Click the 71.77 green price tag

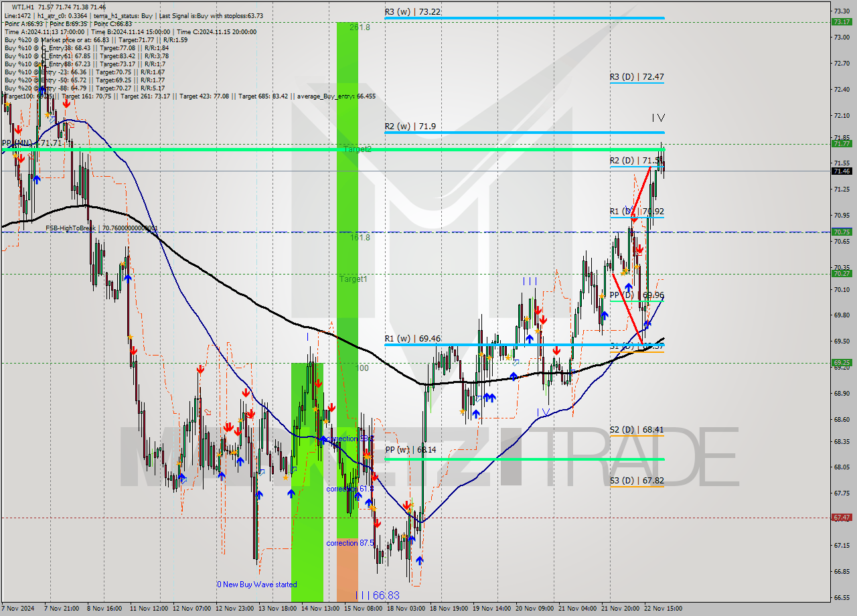click(x=842, y=143)
